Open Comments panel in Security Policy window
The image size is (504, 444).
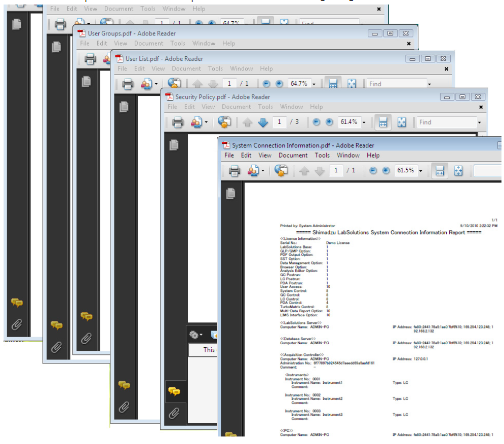click(x=174, y=391)
